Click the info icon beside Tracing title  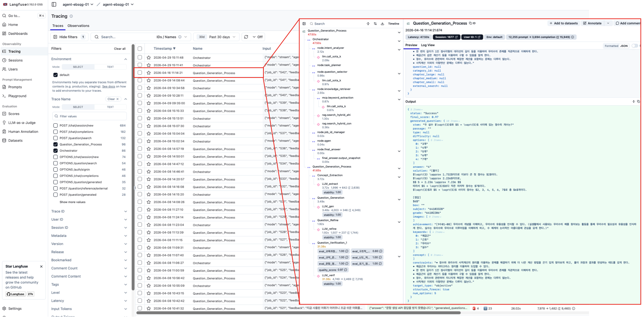(x=71, y=16)
